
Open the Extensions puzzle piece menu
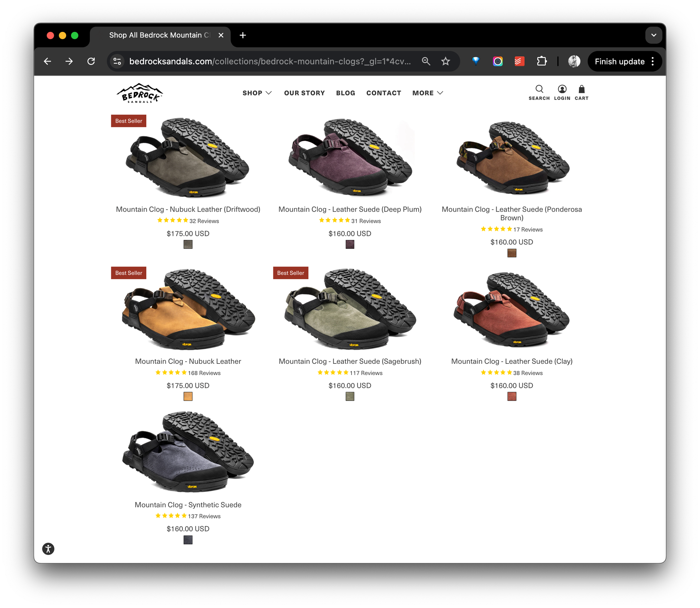pyautogui.click(x=541, y=62)
